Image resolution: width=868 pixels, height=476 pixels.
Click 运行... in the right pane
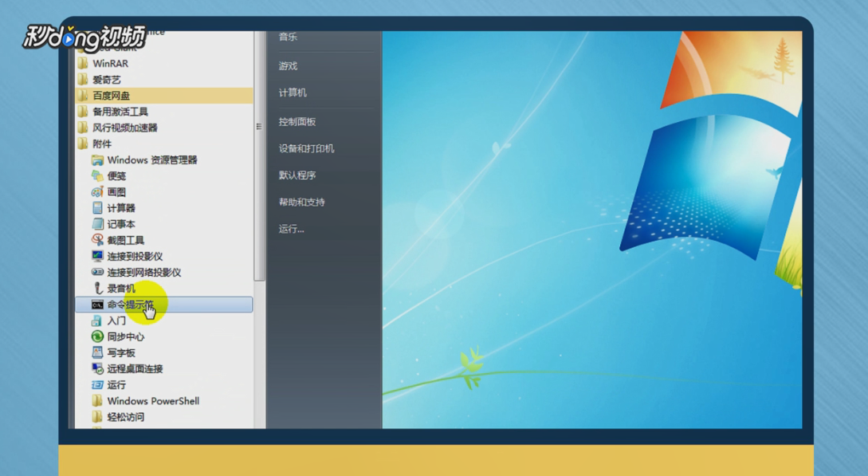click(x=291, y=229)
